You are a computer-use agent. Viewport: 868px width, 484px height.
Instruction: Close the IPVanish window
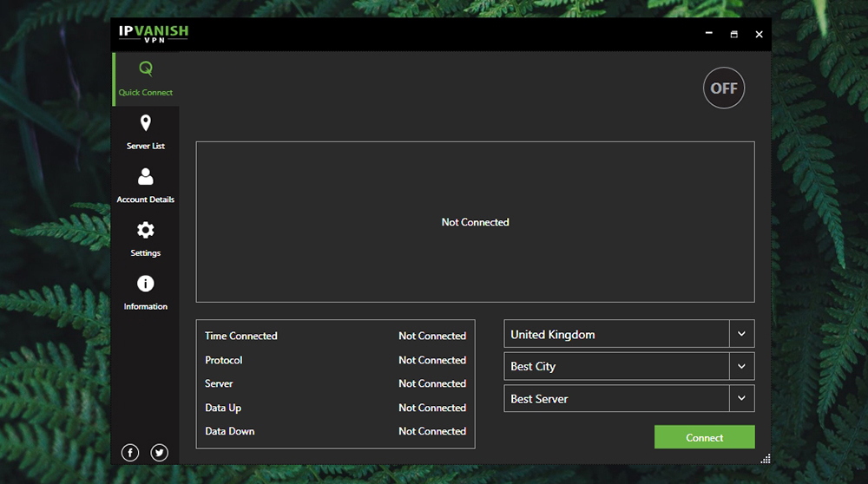(759, 34)
